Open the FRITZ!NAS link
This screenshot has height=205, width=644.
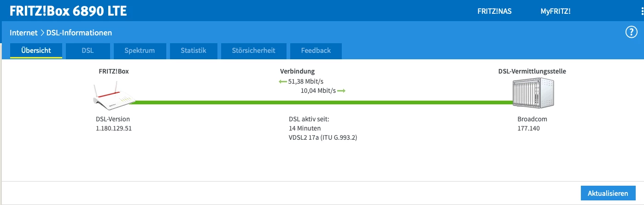[x=494, y=11]
